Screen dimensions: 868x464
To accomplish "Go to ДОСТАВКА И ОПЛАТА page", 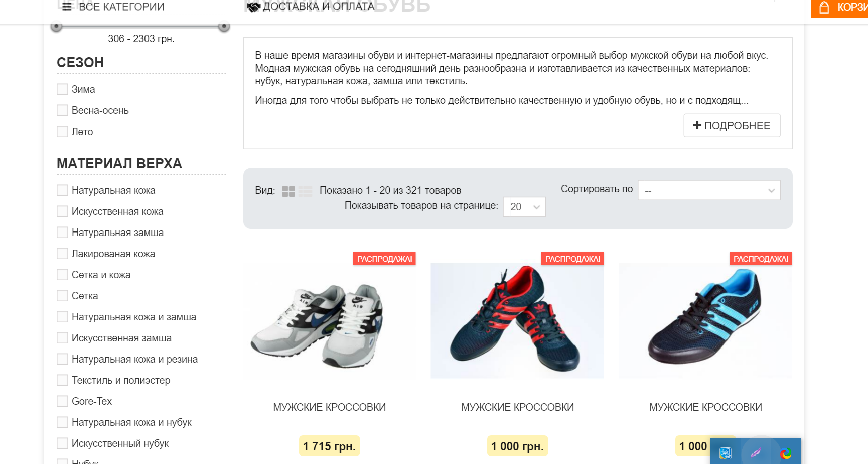I will 319,7.
